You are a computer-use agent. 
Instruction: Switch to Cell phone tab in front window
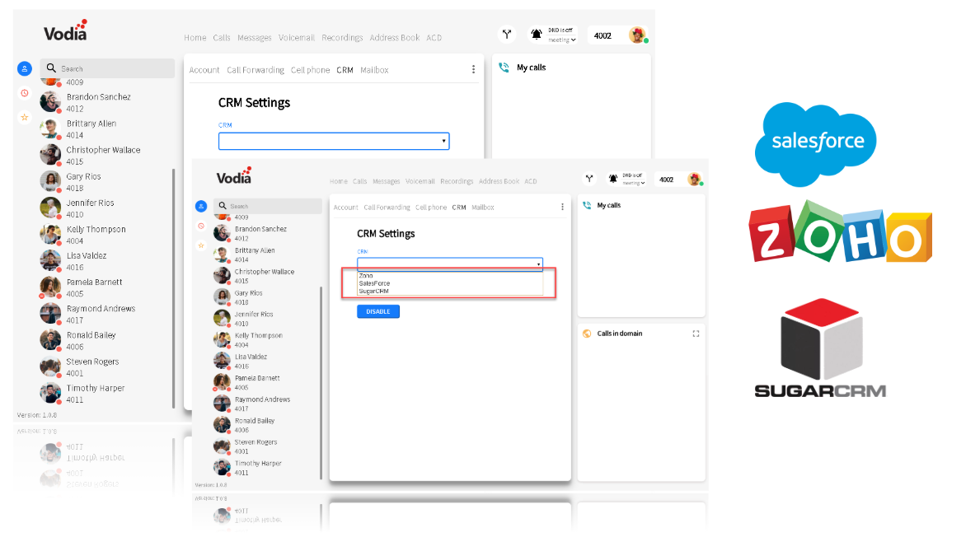point(431,208)
